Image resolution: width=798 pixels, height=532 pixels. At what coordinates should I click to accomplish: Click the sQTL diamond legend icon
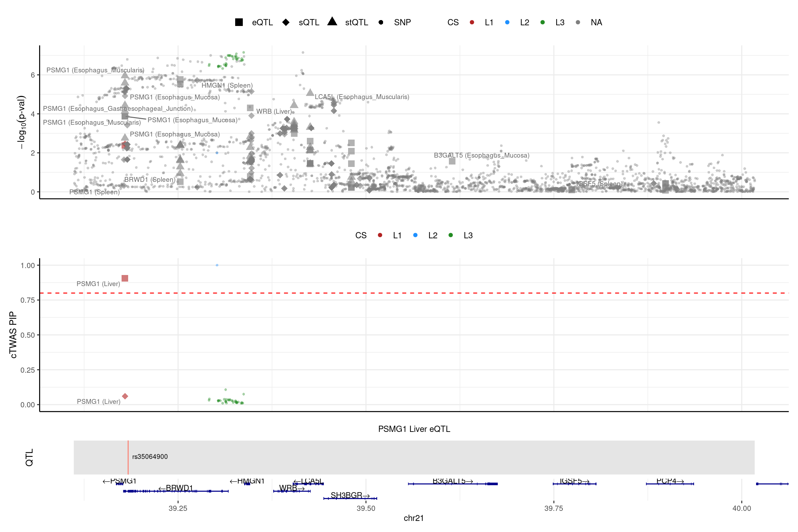[x=286, y=22]
